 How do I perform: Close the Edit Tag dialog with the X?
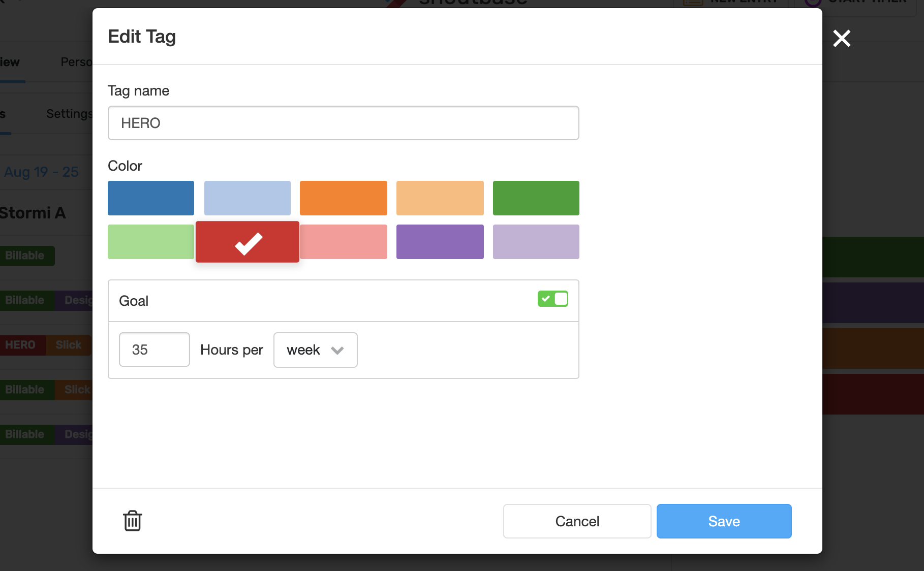842,38
